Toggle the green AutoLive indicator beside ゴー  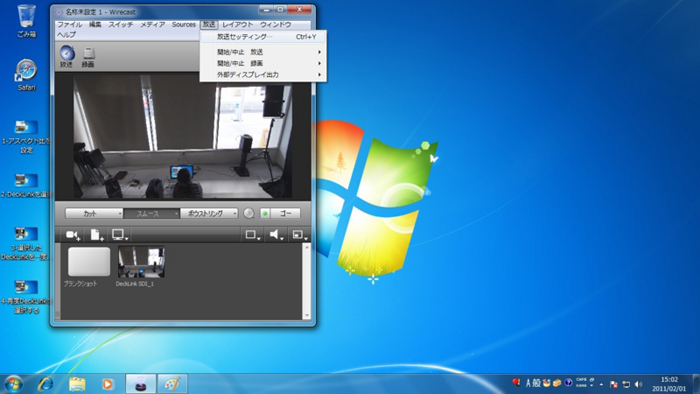(x=265, y=214)
